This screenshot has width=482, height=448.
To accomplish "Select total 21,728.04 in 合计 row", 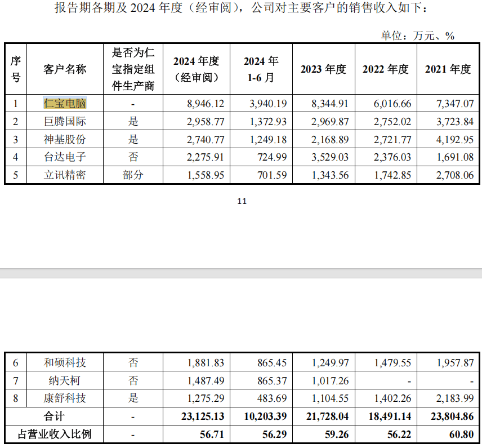I will click(x=327, y=416).
